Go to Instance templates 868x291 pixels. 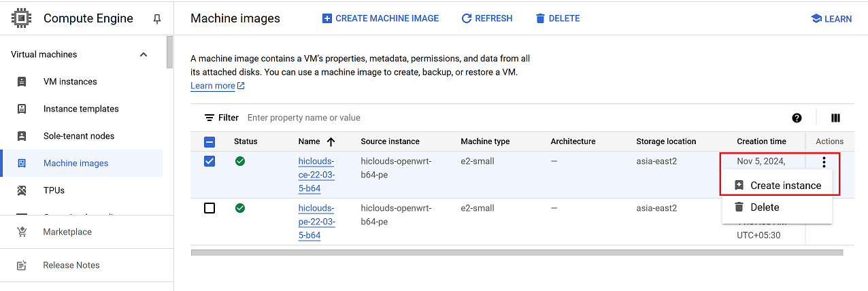81,109
